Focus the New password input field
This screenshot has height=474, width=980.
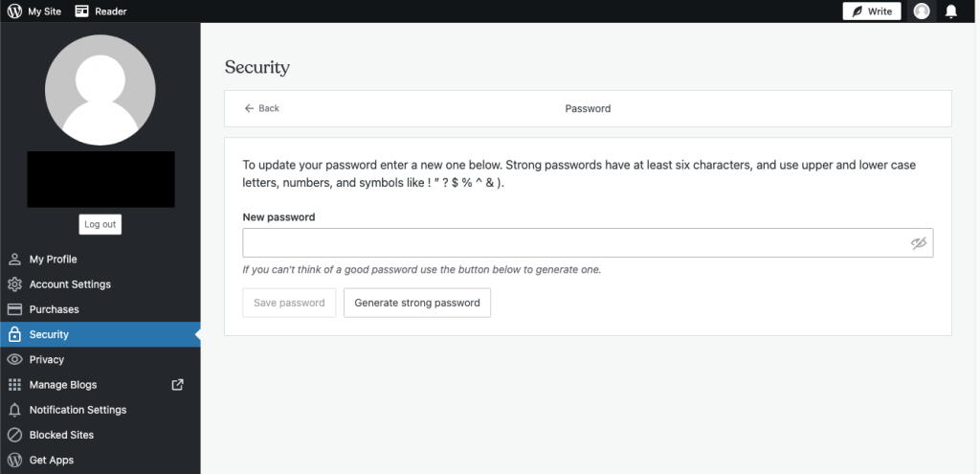588,242
